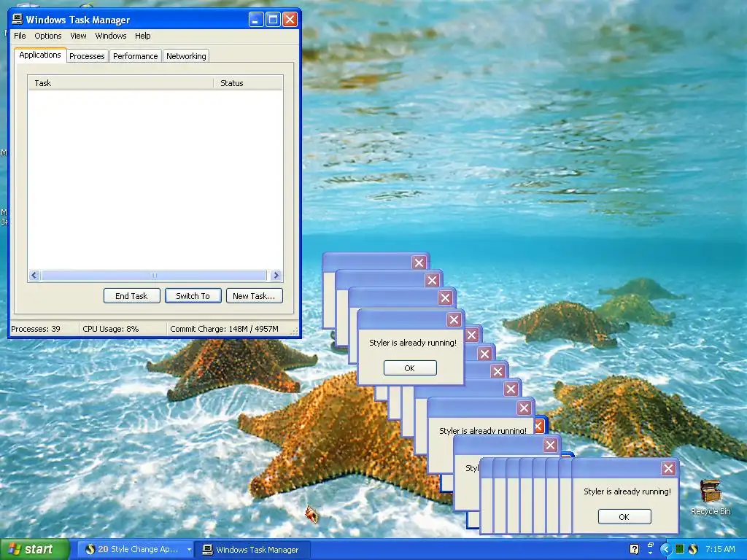Maximize the Windows Task Manager window
The image size is (747, 560).
(273, 20)
